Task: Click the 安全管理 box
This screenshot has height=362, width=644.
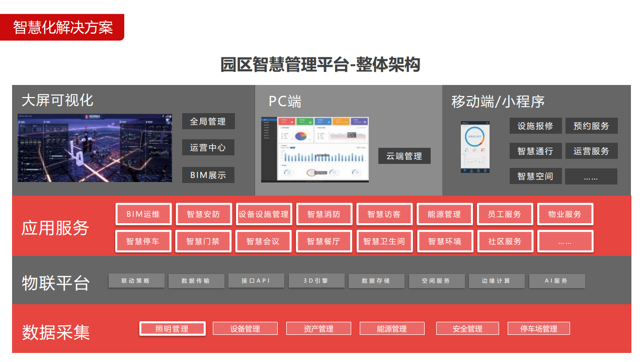Action: pyautogui.click(x=468, y=329)
